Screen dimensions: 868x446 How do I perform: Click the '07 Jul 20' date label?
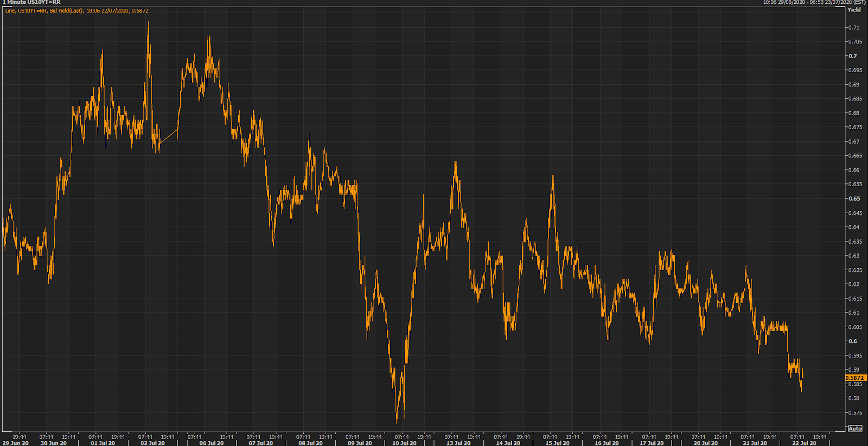261,443
